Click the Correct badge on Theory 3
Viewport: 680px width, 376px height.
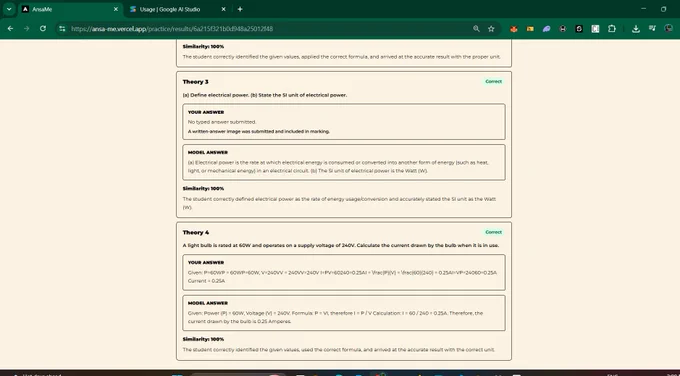click(x=494, y=82)
